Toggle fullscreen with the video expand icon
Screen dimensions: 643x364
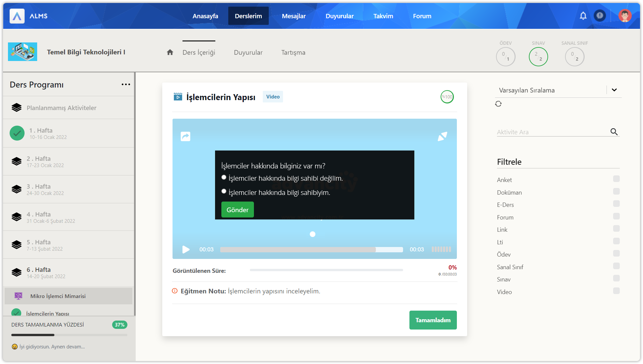click(442, 136)
